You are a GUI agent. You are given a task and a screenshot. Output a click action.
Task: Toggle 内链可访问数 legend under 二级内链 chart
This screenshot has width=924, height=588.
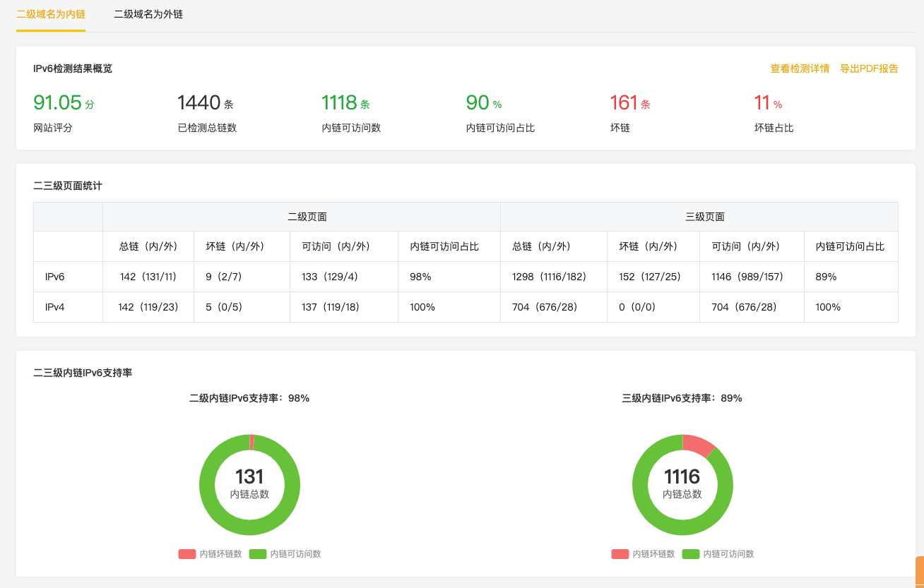286,554
